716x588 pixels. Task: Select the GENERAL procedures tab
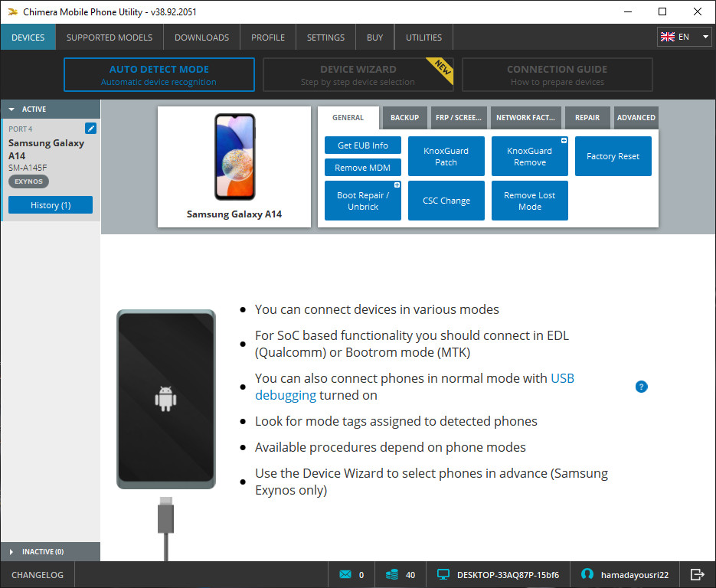348,118
